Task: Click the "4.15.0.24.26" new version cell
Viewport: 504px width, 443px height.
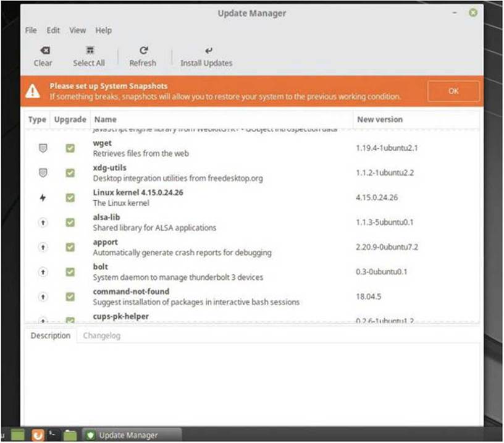Action: point(377,198)
